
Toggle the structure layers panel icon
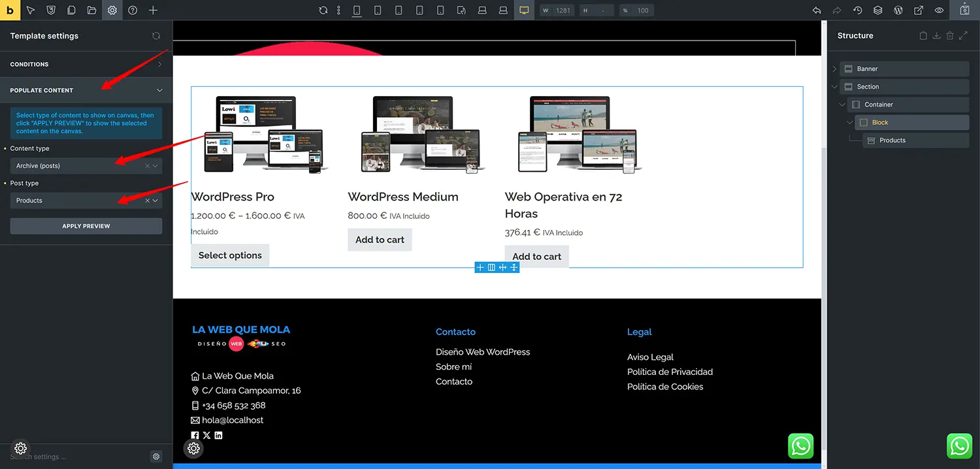pos(878,10)
